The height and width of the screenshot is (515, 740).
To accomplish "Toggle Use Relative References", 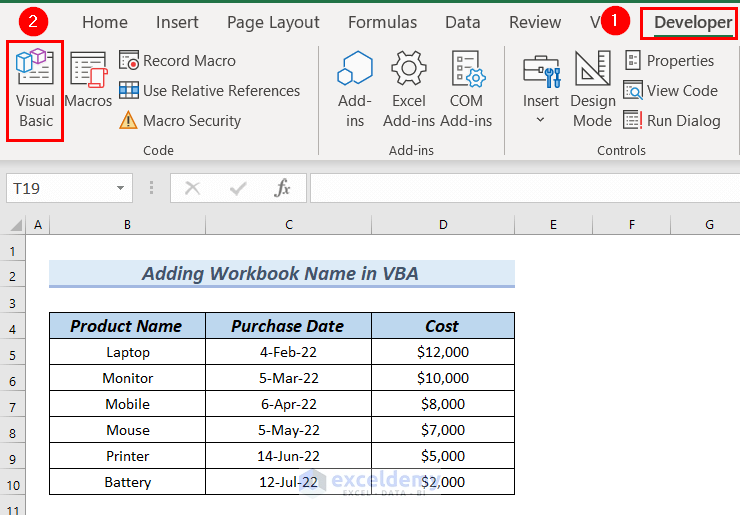I will 209,91.
